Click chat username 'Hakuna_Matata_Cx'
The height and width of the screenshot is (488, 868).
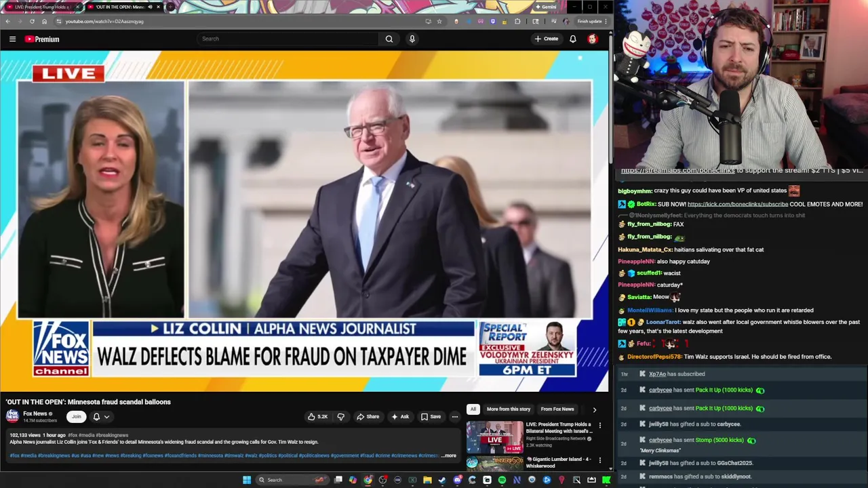tap(644, 249)
